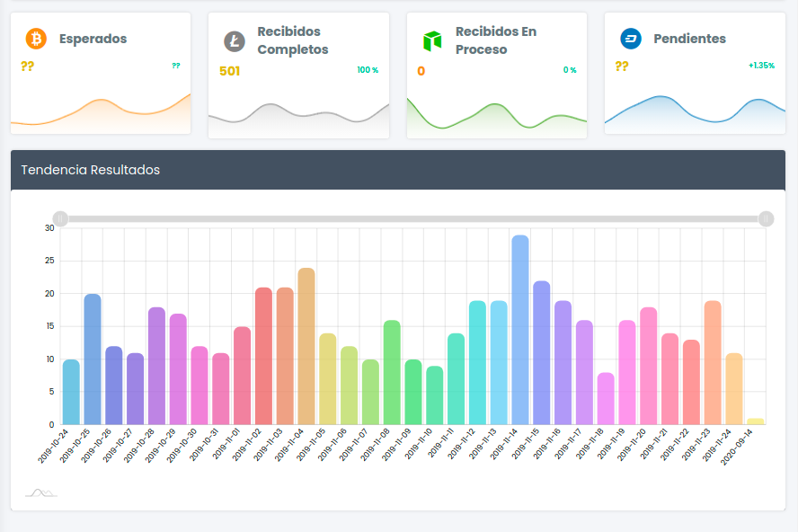Click the 501 value in Recibidos Completos
This screenshot has width=798, height=532.
pyautogui.click(x=230, y=71)
